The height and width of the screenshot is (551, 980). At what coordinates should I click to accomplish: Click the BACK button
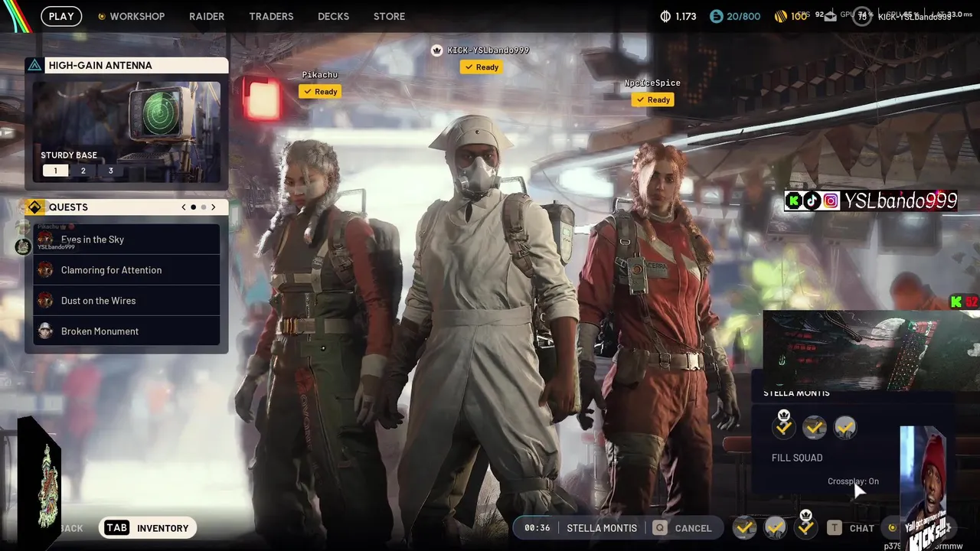tap(71, 528)
